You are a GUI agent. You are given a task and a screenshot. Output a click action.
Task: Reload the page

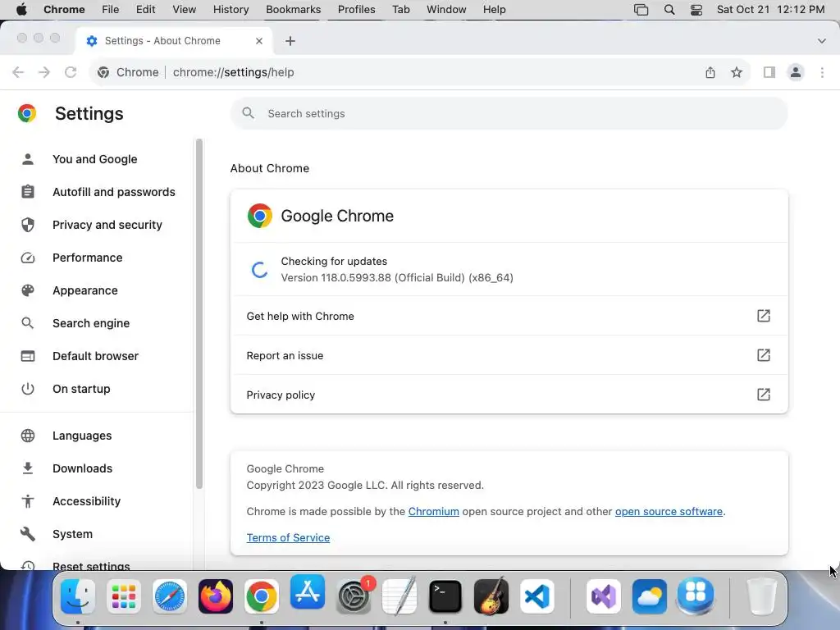point(71,72)
